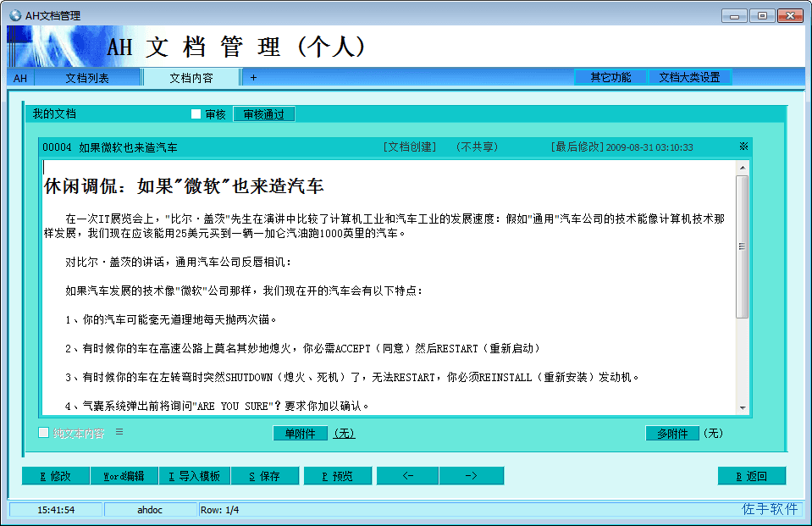Click the 审核通过 button
Viewport: 812px width, 526px height.
click(x=264, y=114)
